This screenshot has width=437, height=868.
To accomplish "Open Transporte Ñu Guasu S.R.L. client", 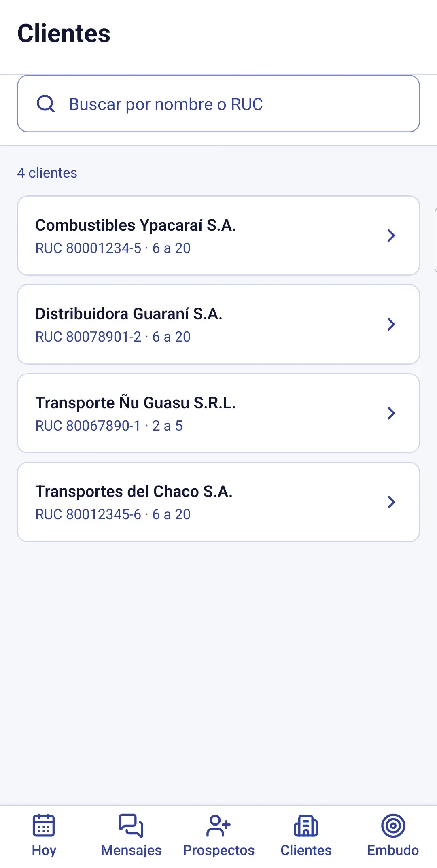I will pos(218,413).
